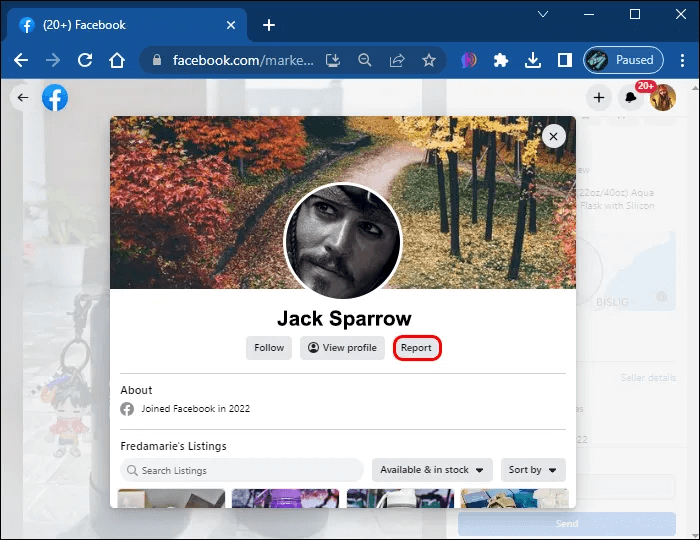Open the purple bottle listing thumbnail

tap(285, 498)
